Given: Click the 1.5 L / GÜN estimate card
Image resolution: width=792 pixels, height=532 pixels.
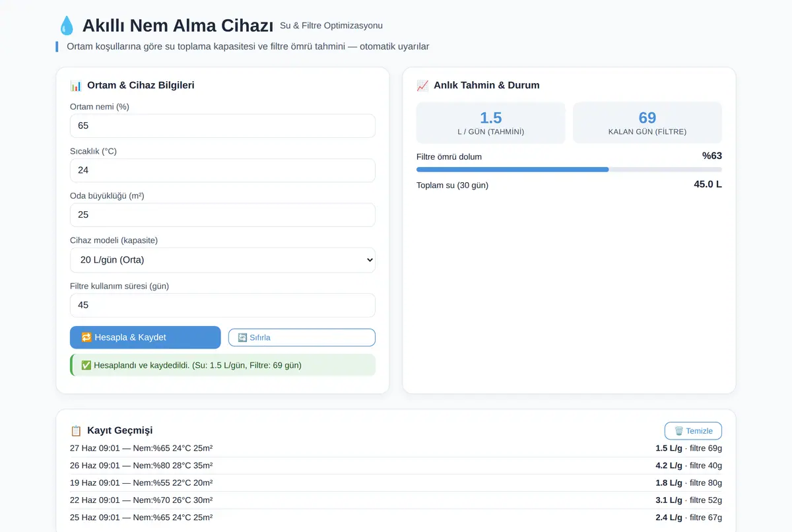Looking at the screenshot, I should click(x=491, y=123).
